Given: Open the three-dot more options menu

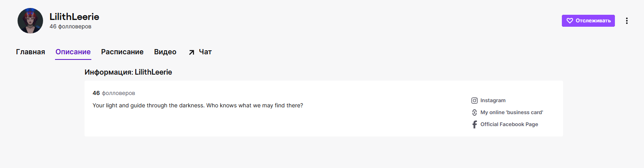Looking at the screenshot, I should pos(626,21).
